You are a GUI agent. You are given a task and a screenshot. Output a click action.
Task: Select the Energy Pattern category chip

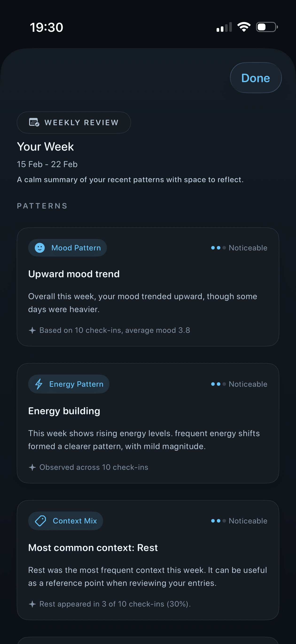tap(69, 384)
